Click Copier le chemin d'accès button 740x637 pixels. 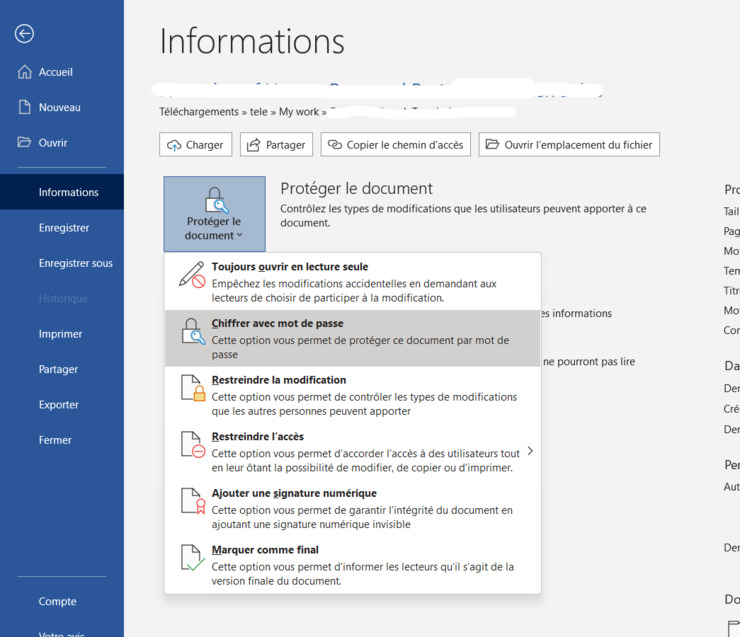[395, 144]
